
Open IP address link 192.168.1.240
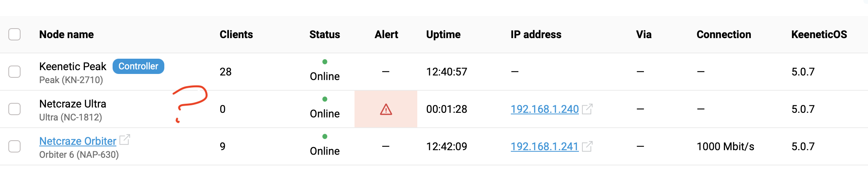(x=544, y=109)
